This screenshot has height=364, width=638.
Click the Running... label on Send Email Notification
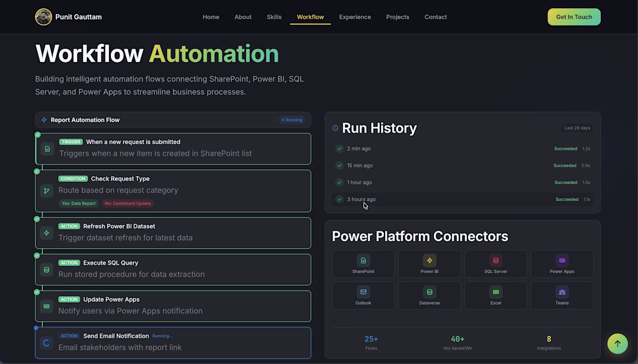coord(162,336)
